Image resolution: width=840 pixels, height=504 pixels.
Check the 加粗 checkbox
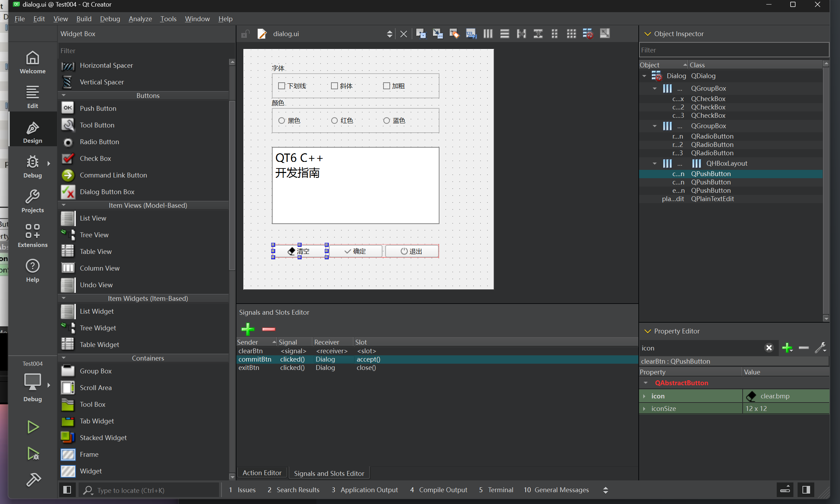tap(386, 86)
